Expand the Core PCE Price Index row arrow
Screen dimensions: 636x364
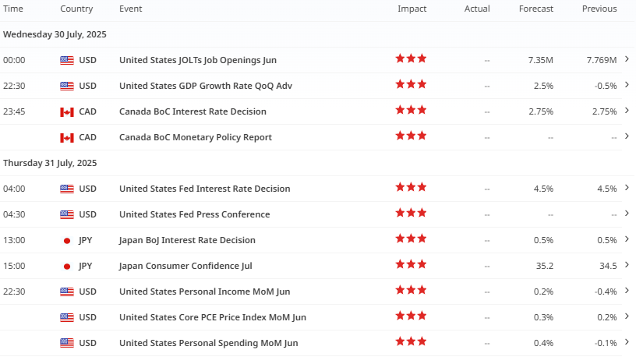tap(627, 316)
